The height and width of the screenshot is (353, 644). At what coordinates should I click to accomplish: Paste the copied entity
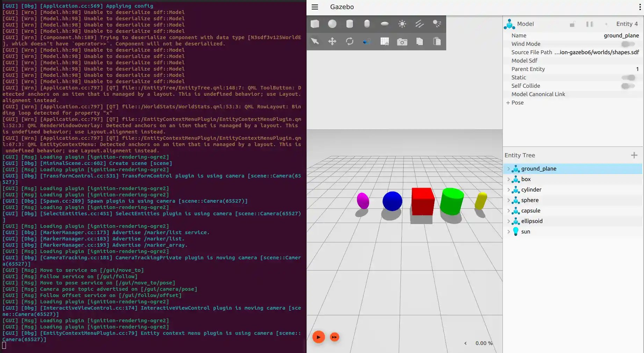[437, 42]
